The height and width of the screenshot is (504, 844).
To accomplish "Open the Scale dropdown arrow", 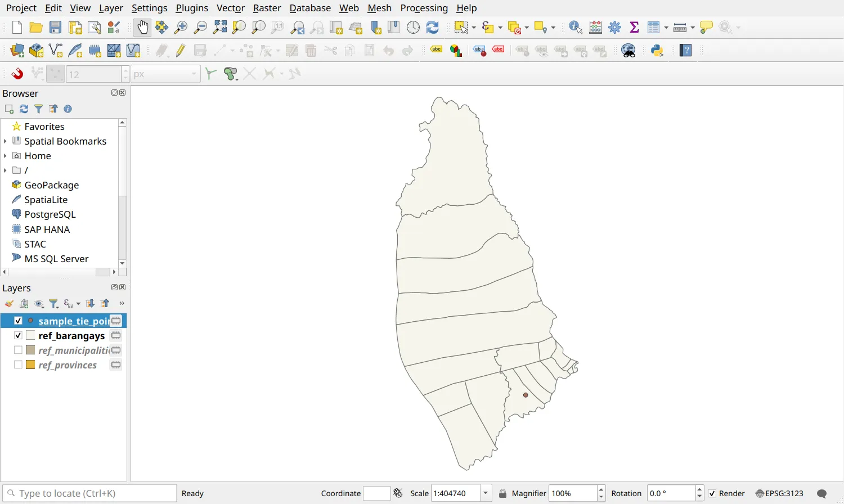I will tap(486, 493).
